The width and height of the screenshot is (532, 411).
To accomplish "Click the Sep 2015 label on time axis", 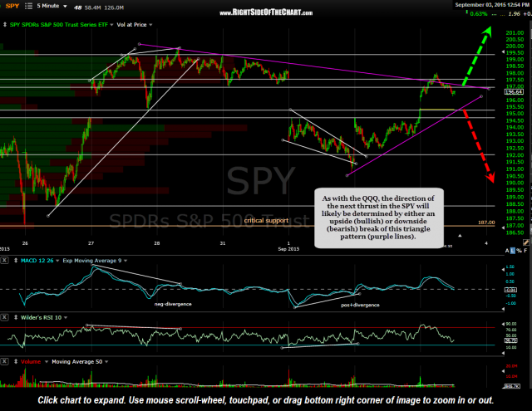I will [x=288, y=249].
